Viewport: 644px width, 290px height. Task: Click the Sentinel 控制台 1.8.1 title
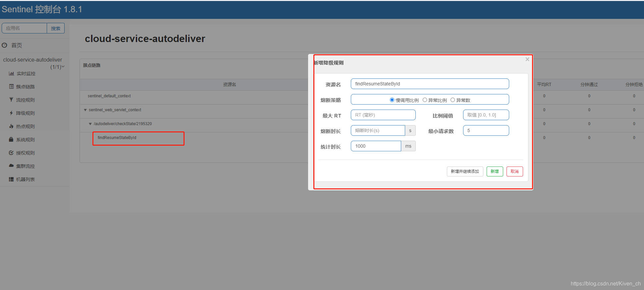pyautogui.click(x=42, y=9)
